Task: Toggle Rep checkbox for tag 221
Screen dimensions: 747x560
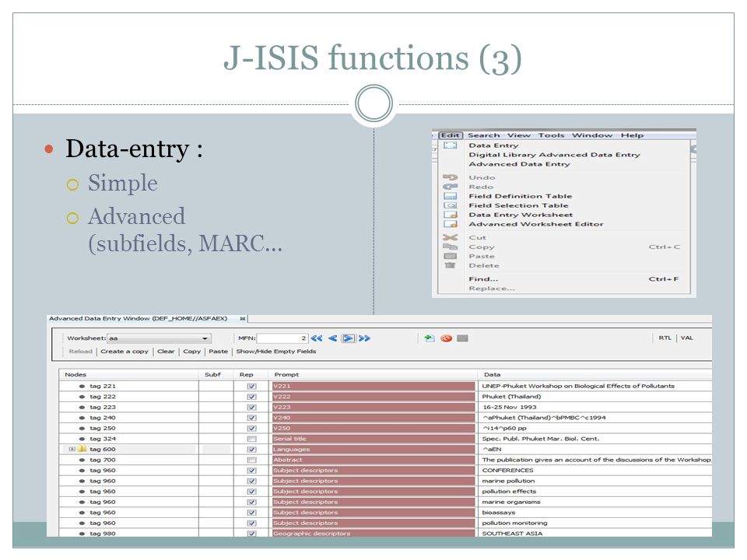Action: click(x=251, y=387)
